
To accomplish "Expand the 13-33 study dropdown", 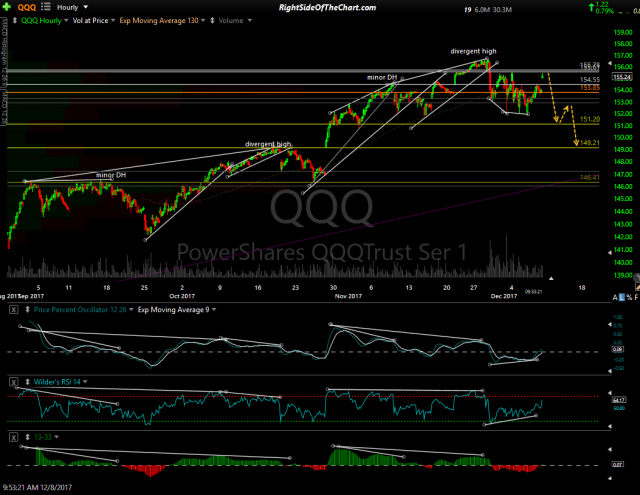I will coord(56,437).
